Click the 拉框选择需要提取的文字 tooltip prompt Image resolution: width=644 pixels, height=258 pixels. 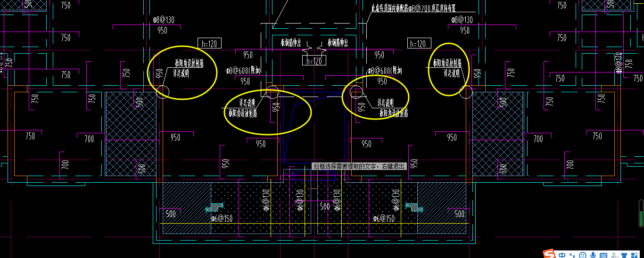[x=359, y=166]
